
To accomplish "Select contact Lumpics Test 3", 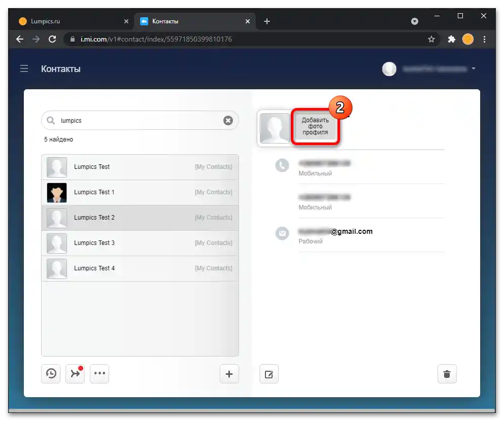I will point(140,243).
